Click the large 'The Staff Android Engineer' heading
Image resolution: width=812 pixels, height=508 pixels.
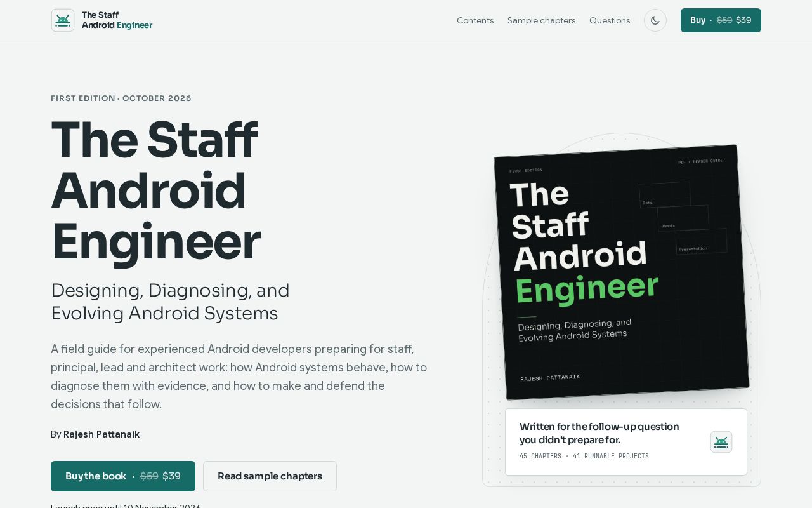click(x=155, y=190)
